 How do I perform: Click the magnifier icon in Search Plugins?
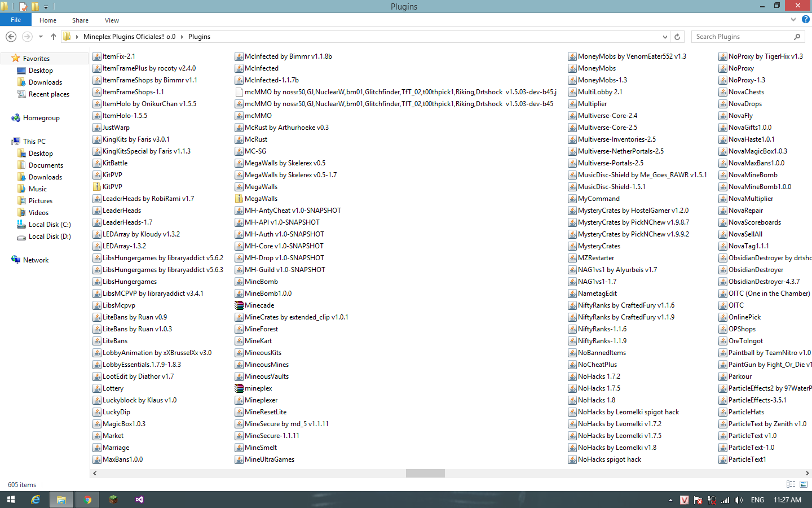797,37
